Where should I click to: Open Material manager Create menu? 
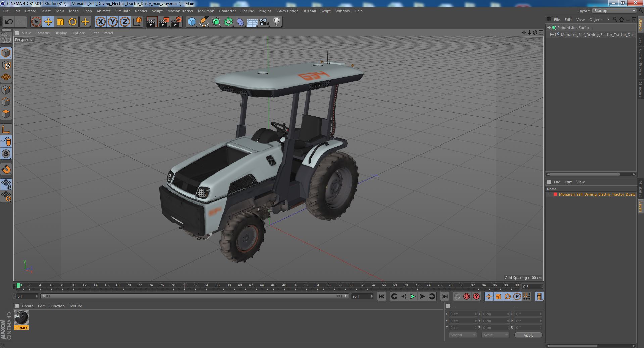28,306
